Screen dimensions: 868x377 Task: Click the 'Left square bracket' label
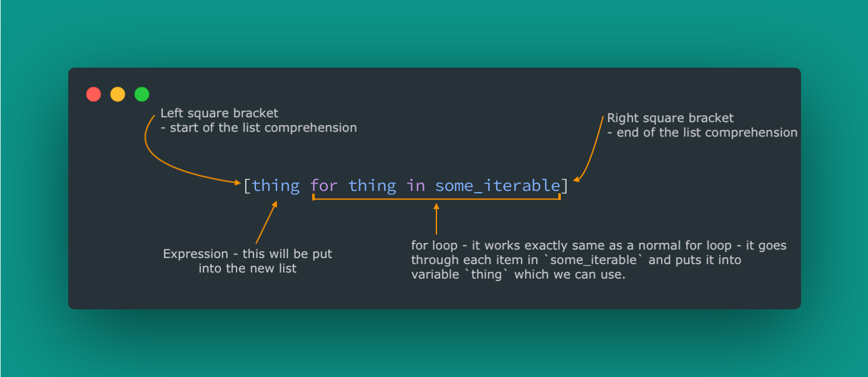[219, 113]
